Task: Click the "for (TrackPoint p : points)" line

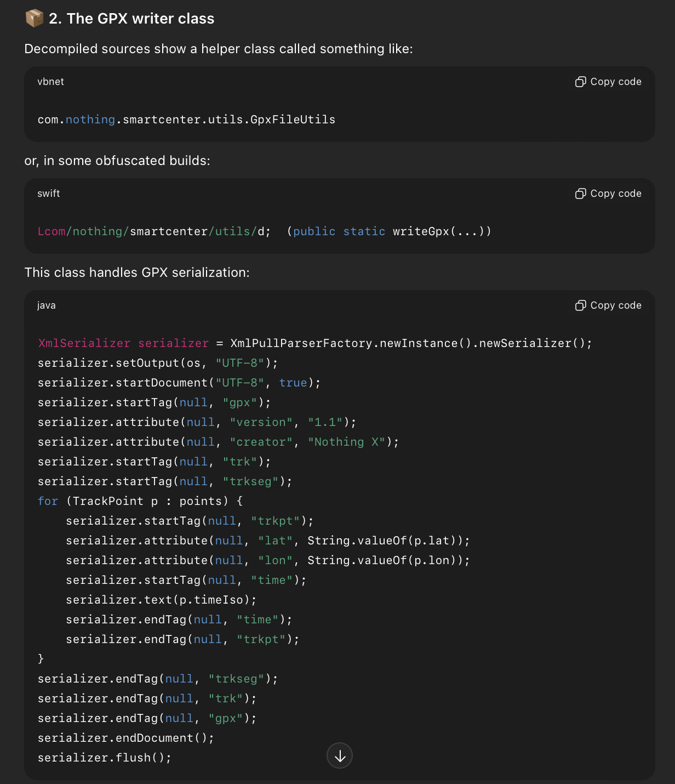Action: tap(140, 501)
